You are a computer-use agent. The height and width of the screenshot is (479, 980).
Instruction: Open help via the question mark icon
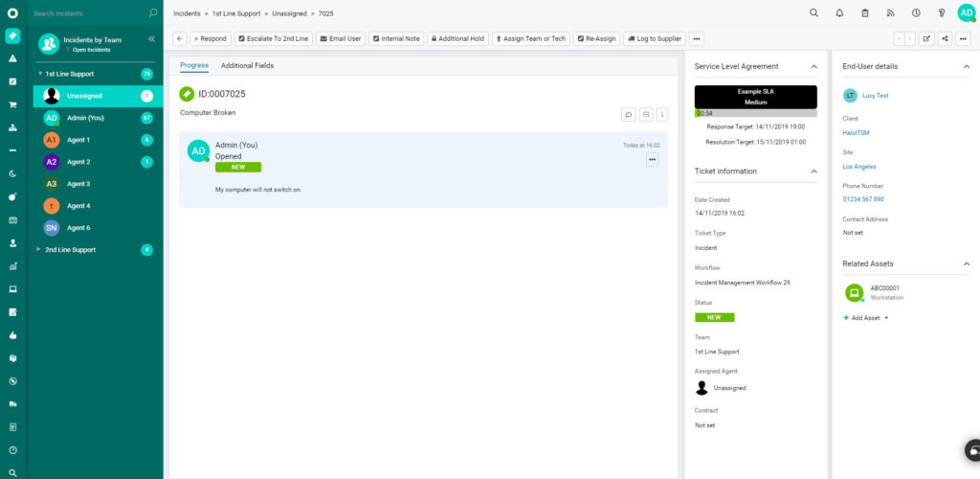tap(942, 12)
